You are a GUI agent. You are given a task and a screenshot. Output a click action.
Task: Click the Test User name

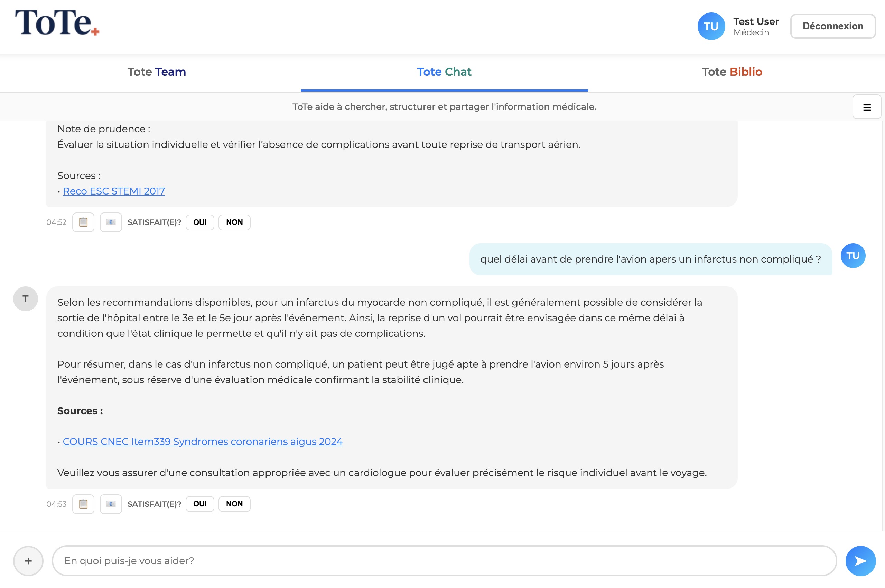pos(756,21)
